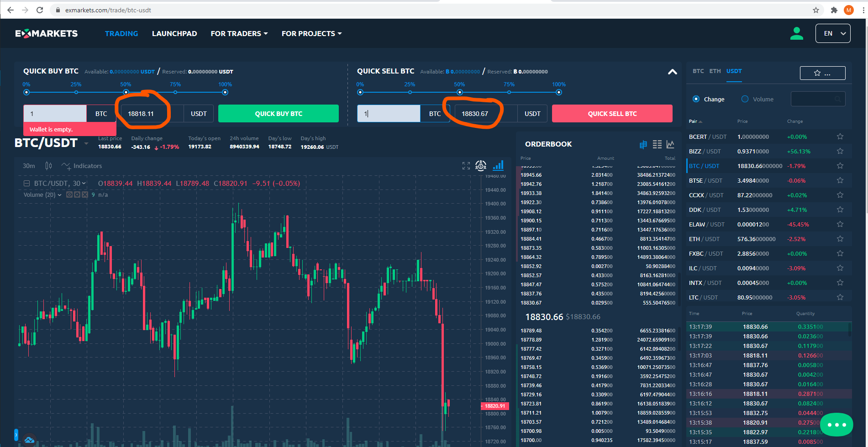Click the QUICK BUY BTC button
The image size is (868, 447).
(279, 114)
